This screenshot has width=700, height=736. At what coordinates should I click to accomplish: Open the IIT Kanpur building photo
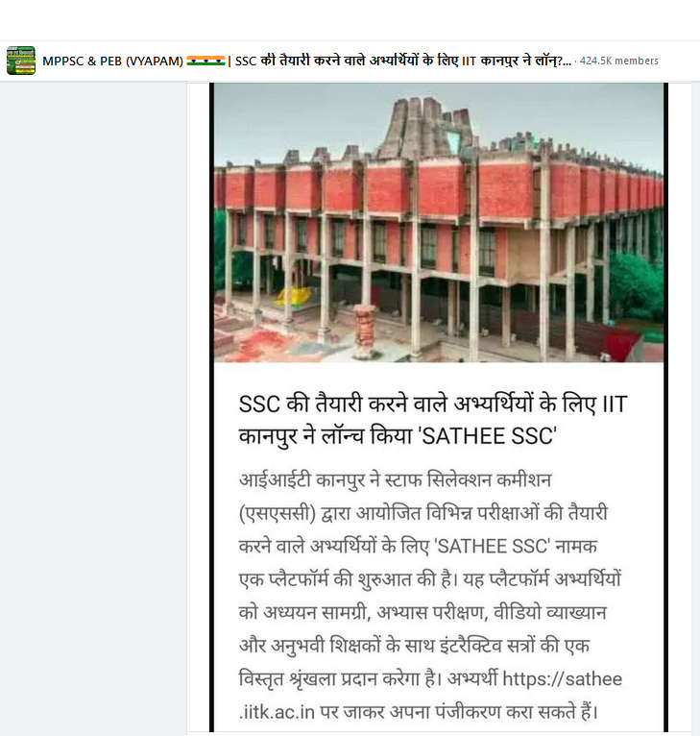point(439,223)
